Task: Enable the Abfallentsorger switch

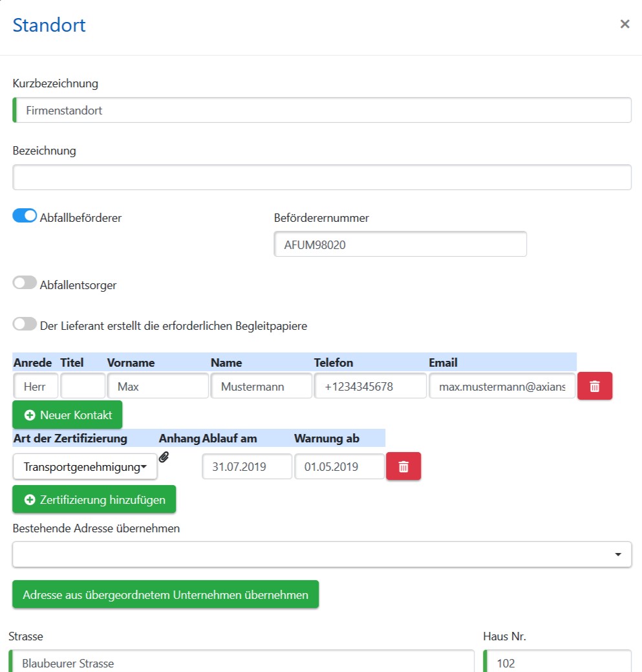Action: coord(25,283)
